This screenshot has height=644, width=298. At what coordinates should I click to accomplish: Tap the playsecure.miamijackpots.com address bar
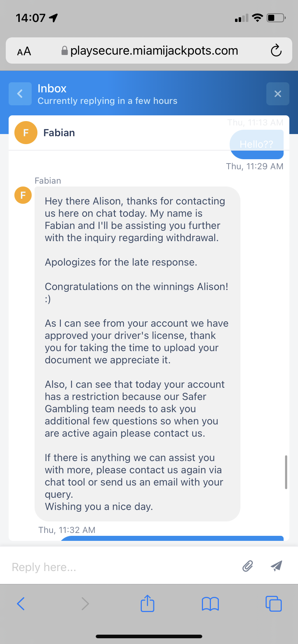(154, 51)
